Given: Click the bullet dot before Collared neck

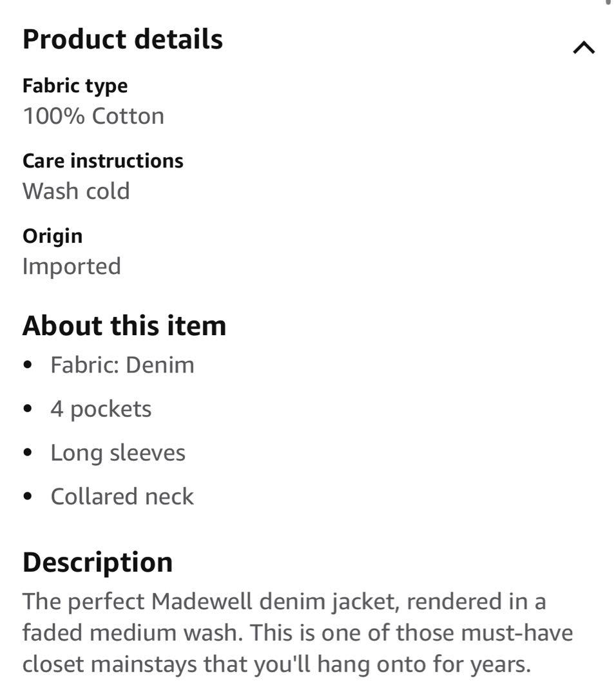Looking at the screenshot, I should [x=28, y=496].
